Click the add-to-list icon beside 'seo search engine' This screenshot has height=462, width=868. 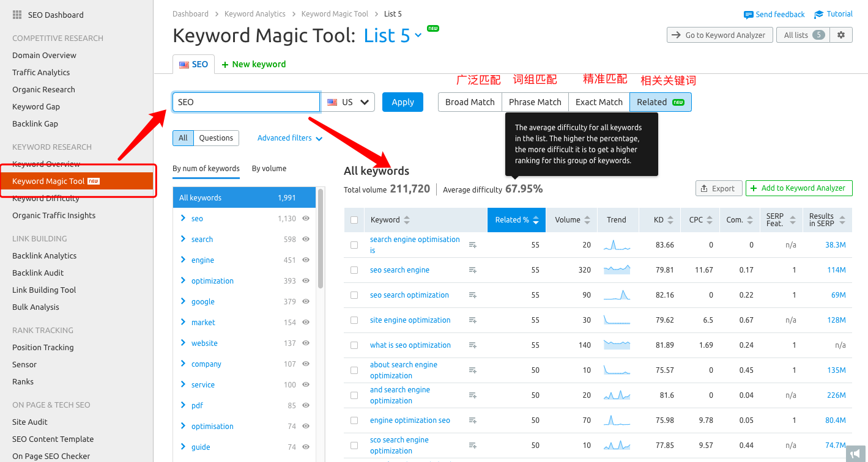coord(472,269)
